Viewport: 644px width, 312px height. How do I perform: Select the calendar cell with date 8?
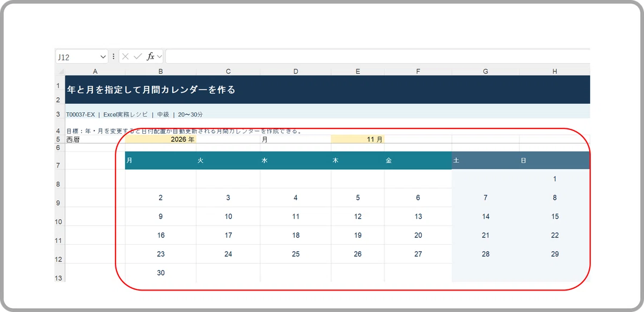click(x=554, y=198)
